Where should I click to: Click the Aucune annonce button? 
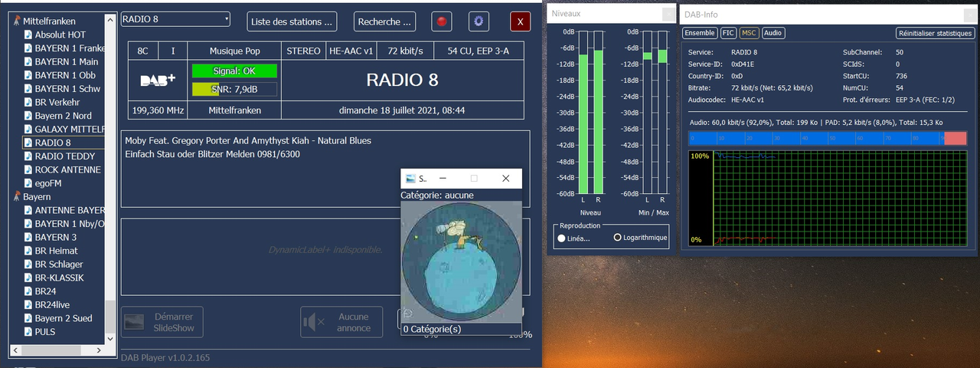(x=341, y=322)
